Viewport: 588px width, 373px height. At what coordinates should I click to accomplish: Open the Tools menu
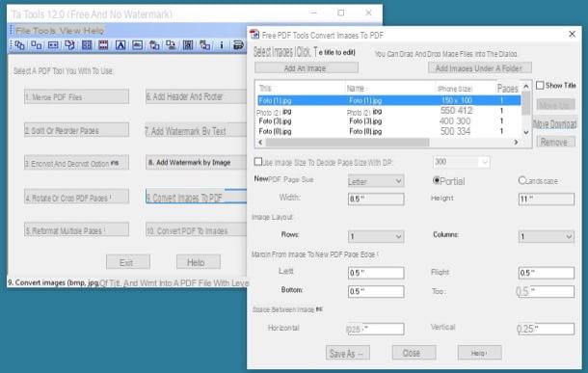point(43,31)
